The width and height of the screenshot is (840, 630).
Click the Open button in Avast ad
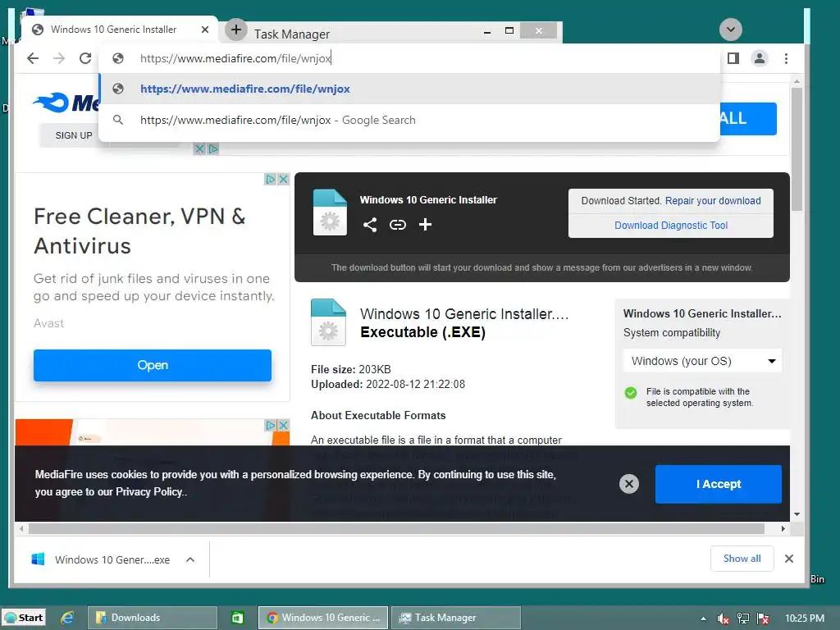click(152, 365)
